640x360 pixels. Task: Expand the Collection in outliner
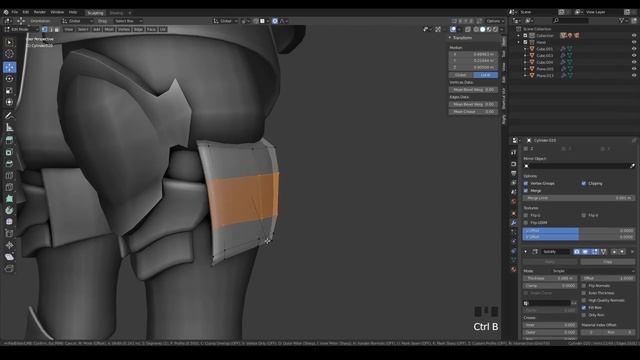(519, 36)
